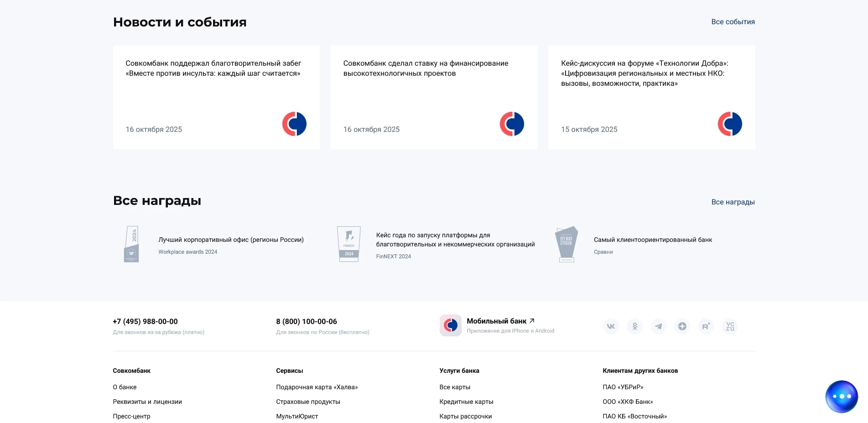Open the Пресс-центр footer link
This screenshot has width=868, height=423.
(x=131, y=416)
